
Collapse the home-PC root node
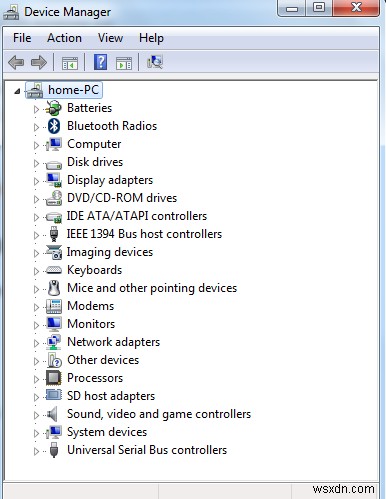click(17, 91)
